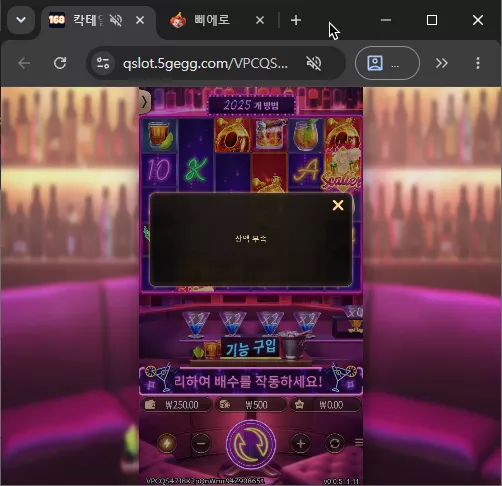502x486 pixels.
Task: Click the bet amount ₩500
Action: point(251,405)
